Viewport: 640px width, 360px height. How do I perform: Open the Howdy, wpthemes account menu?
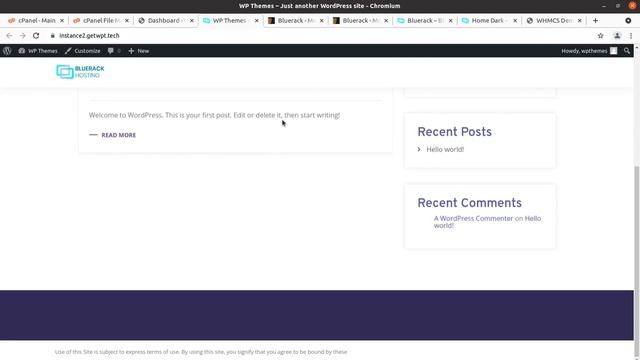pos(589,51)
